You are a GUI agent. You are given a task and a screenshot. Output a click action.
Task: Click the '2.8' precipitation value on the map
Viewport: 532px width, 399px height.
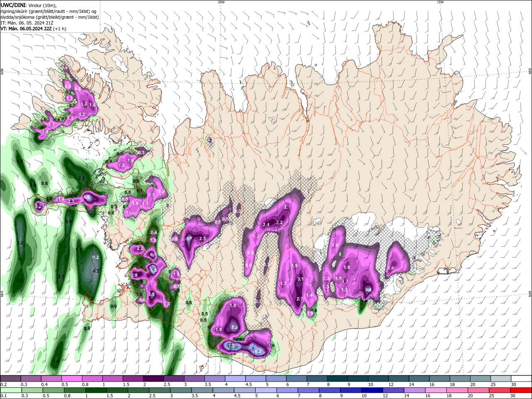tap(134, 275)
